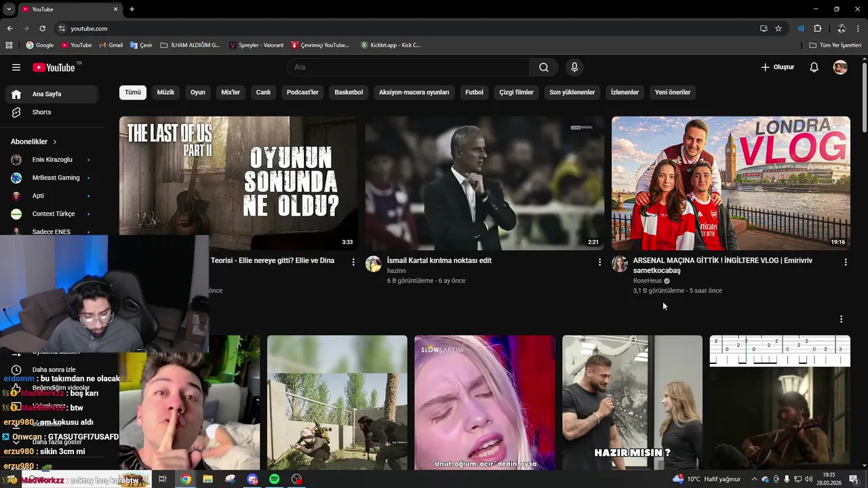Viewport: 868px width, 488px height.
Task: Open the Windows notification center
Action: [x=854, y=479]
